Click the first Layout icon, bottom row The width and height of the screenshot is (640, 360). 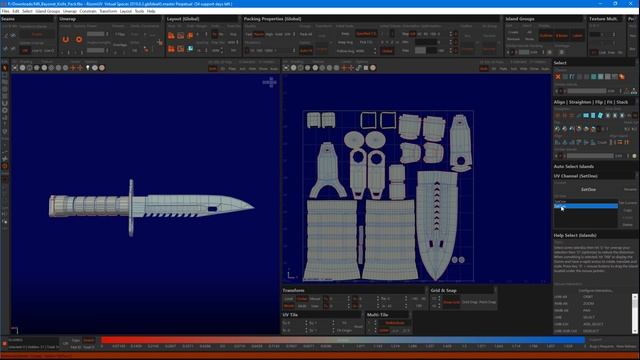171,49
